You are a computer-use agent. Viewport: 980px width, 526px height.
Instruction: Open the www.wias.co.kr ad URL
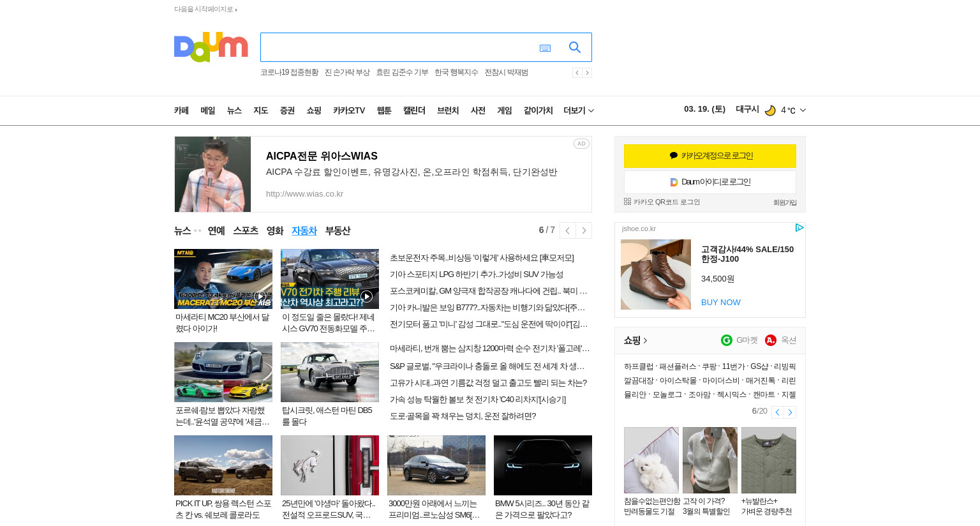[x=304, y=194]
